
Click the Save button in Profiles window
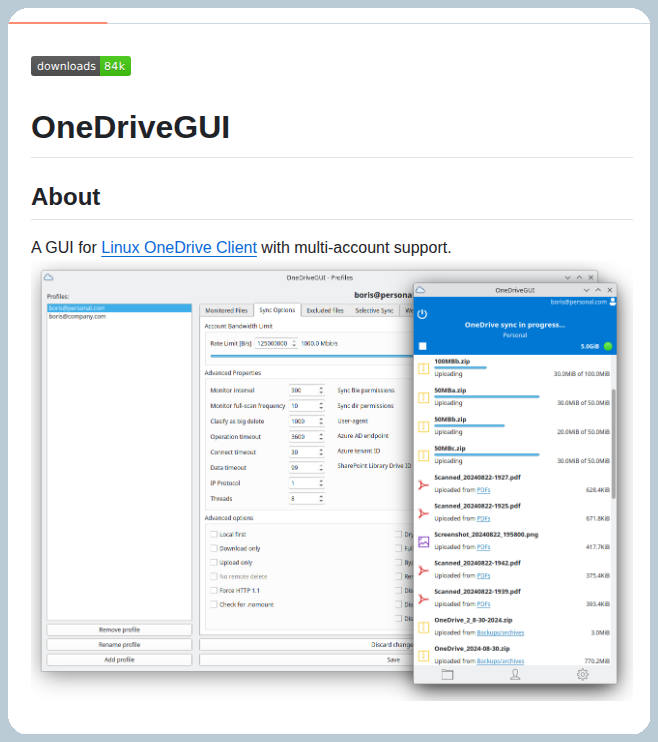307,660
